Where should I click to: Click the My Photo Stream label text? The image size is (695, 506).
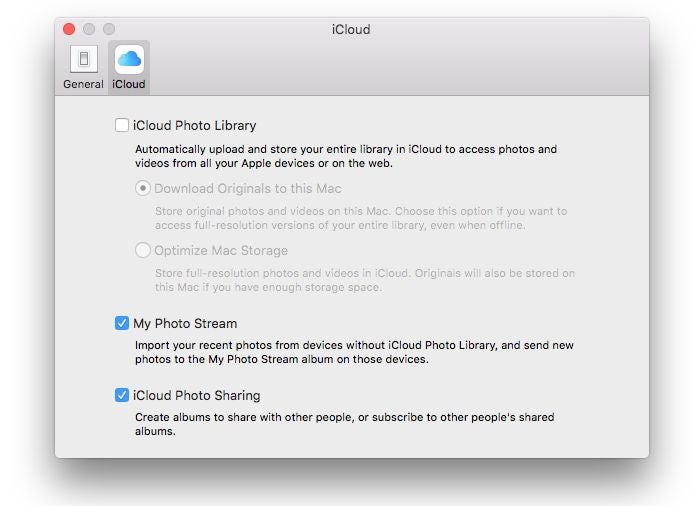[x=185, y=323]
